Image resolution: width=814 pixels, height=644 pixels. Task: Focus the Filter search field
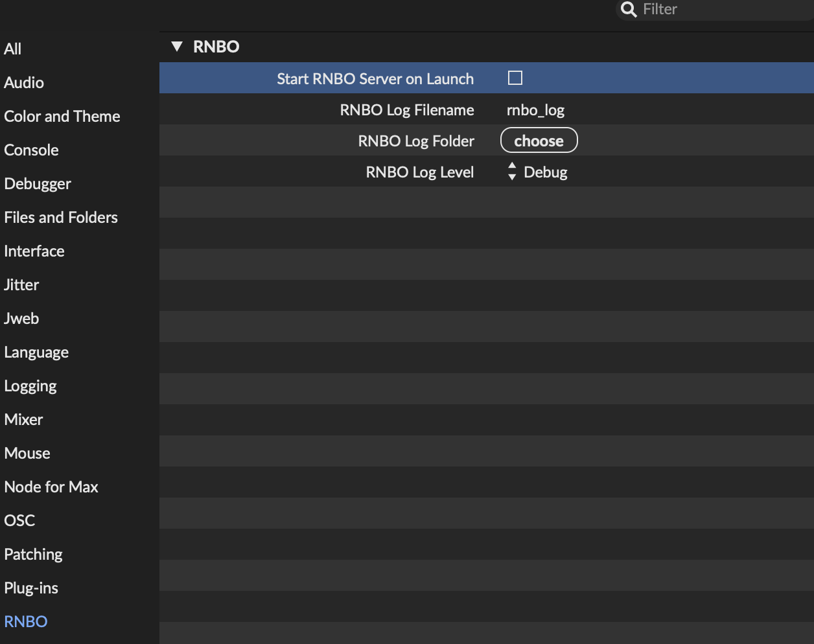[715, 10]
